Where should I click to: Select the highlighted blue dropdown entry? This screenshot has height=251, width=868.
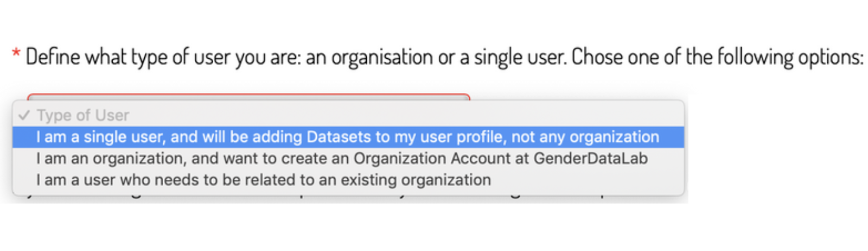coord(347,137)
